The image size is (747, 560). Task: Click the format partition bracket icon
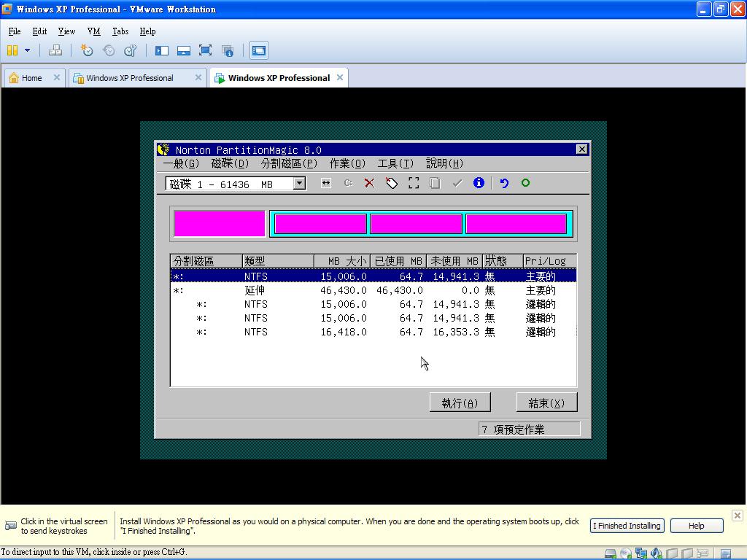pos(414,183)
